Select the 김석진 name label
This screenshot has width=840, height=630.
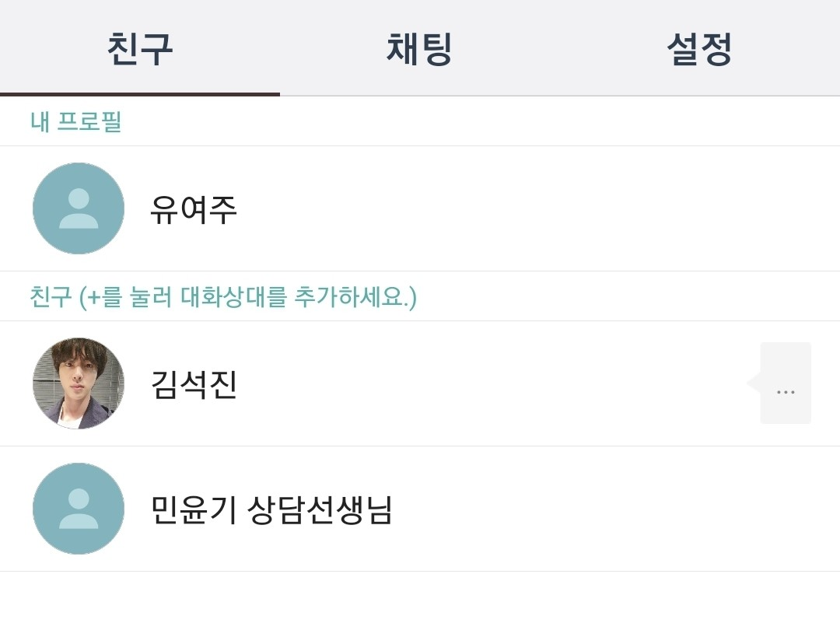click(x=194, y=385)
